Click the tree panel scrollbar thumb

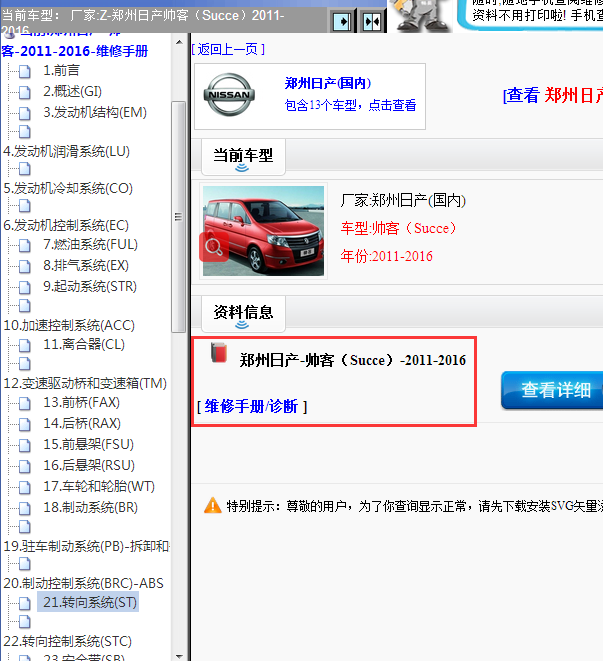(x=179, y=217)
